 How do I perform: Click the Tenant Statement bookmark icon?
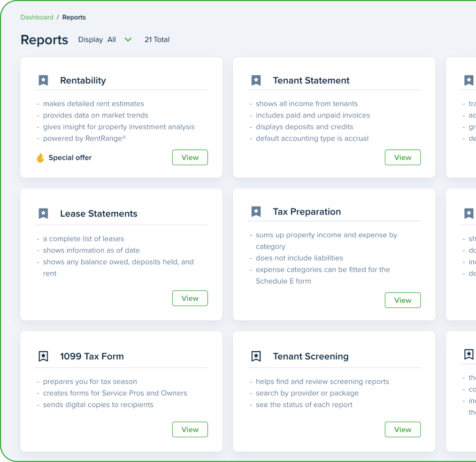point(256,80)
